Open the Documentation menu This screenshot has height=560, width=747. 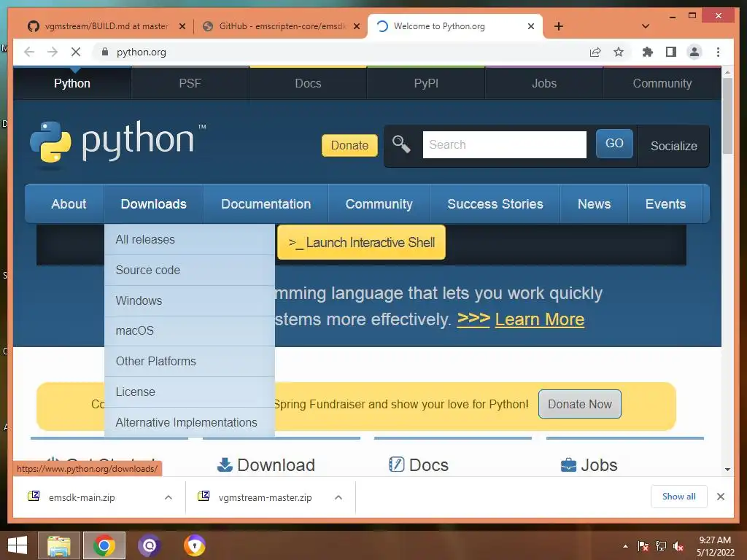266,204
